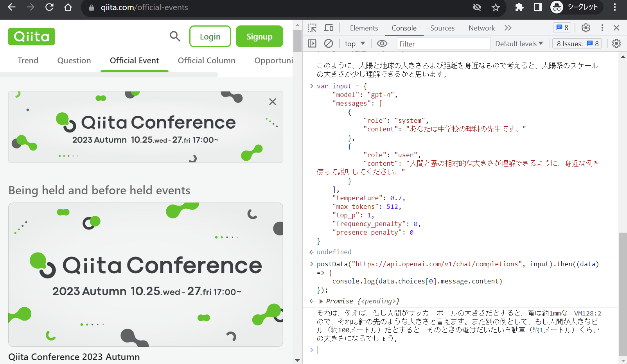Click the third-party cookies blocked eye icon
This screenshot has height=364, width=627.
477,7
